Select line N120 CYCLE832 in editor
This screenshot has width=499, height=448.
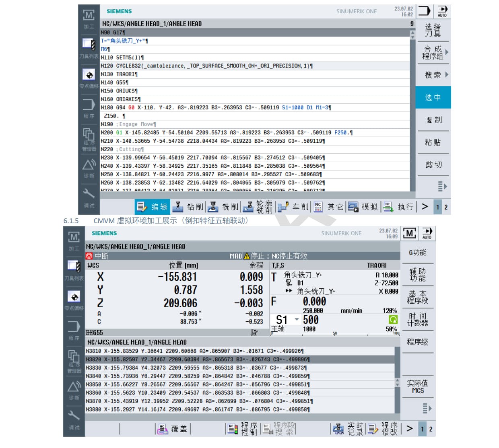255,66
